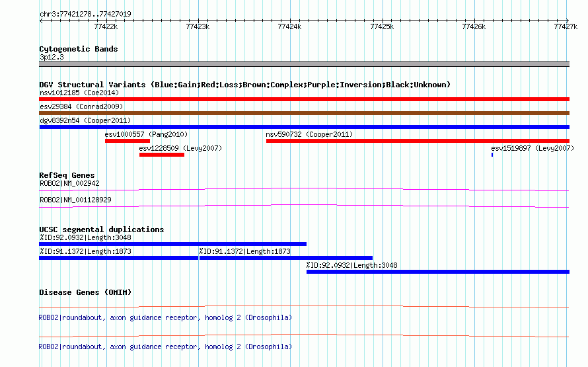Click the upper orange OMIM ROBO2 gene line
The height and width of the screenshot is (367, 588).
point(304,307)
